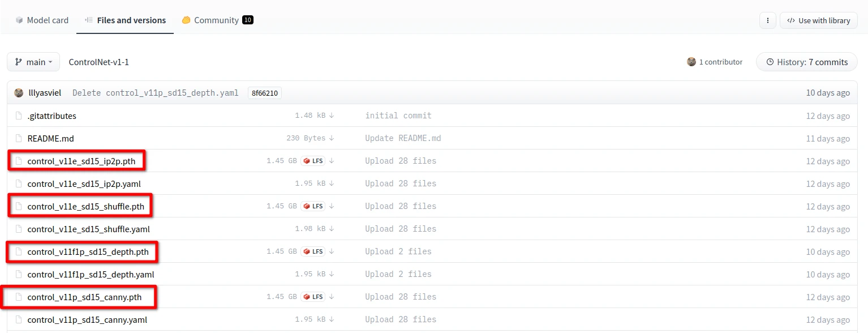Screen dimensions: 868x333
Task: View the 1 contributor avatar
Action: click(x=691, y=62)
